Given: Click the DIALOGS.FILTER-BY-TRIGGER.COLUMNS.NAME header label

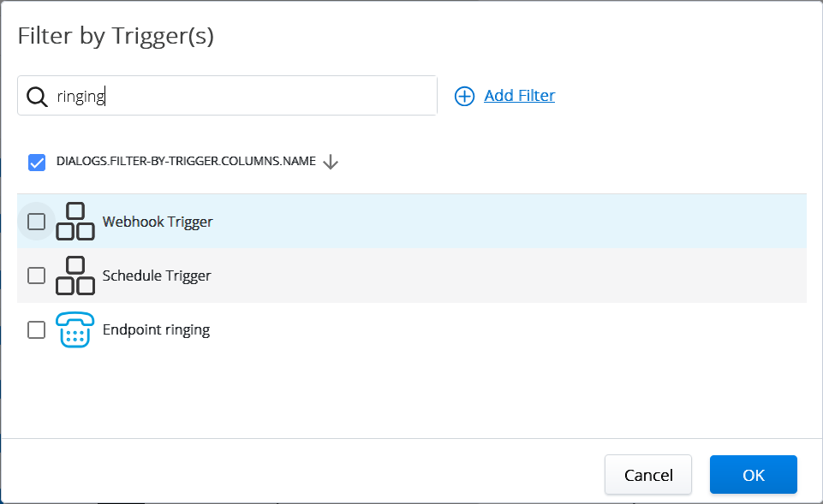Looking at the screenshot, I should [187, 162].
